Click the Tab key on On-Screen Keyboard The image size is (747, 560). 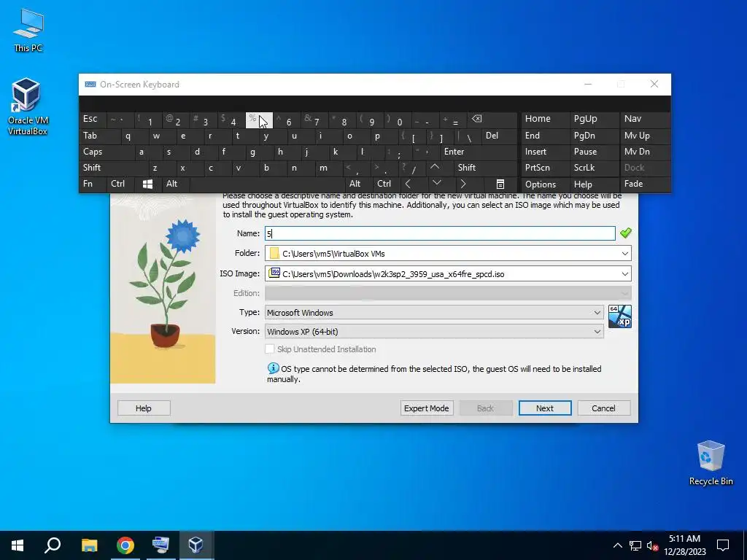click(99, 136)
